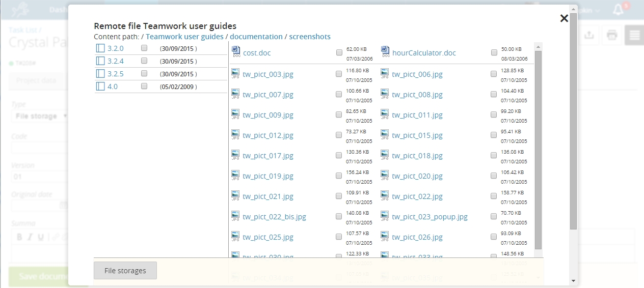This screenshot has width=644, height=288.
Task: Click the folder icon for 3.2.0
Action: point(100,48)
